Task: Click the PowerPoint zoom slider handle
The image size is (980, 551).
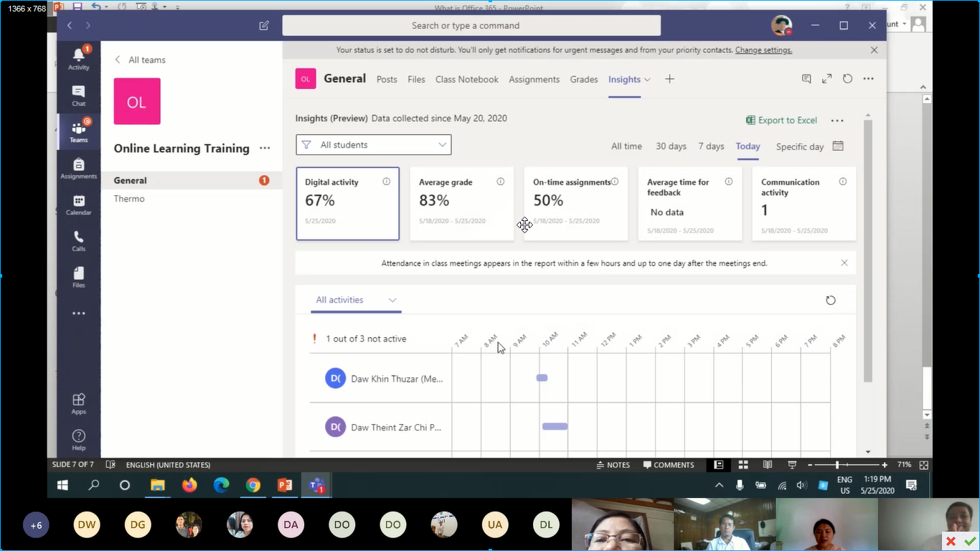Action: tap(837, 465)
